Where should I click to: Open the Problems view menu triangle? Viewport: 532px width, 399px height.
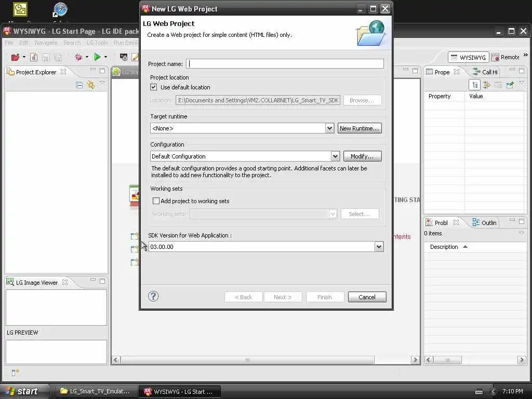click(522, 233)
